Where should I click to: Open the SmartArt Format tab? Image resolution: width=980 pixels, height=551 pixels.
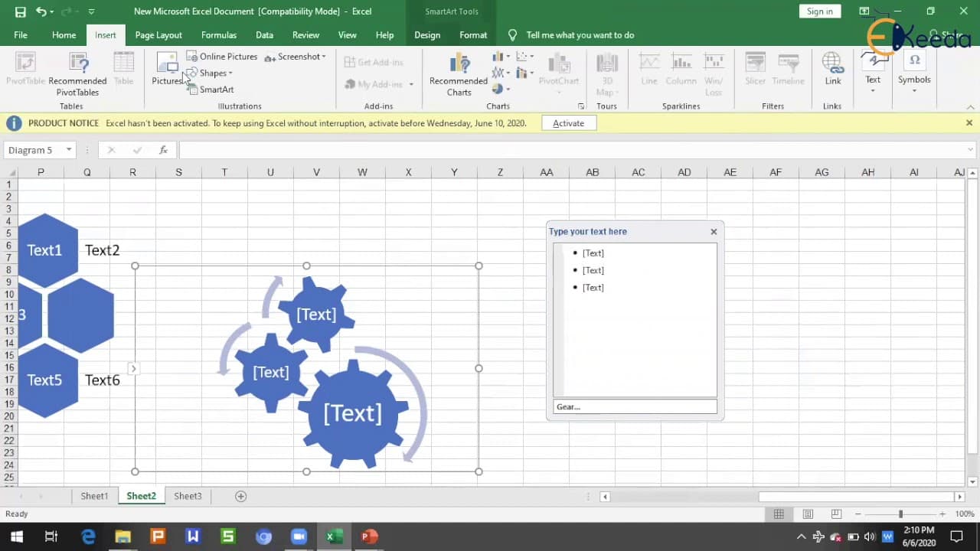coord(473,35)
